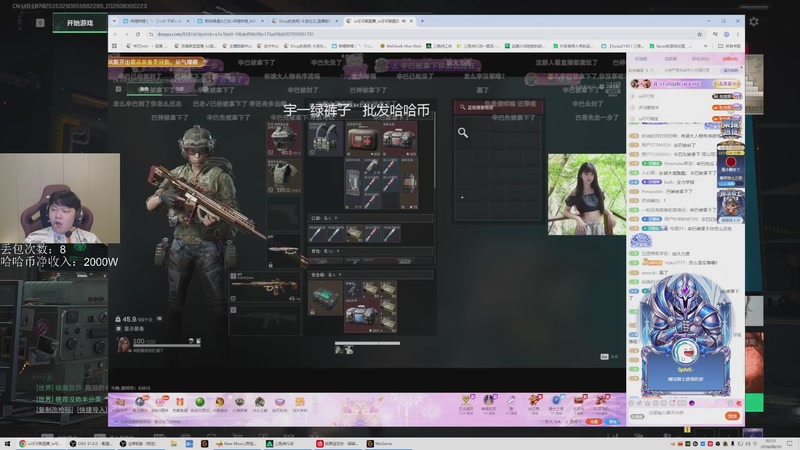This screenshot has width=800, height=450.
Task: Open the Windows Start menu
Action: pyautogui.click(x=7, y=444)
